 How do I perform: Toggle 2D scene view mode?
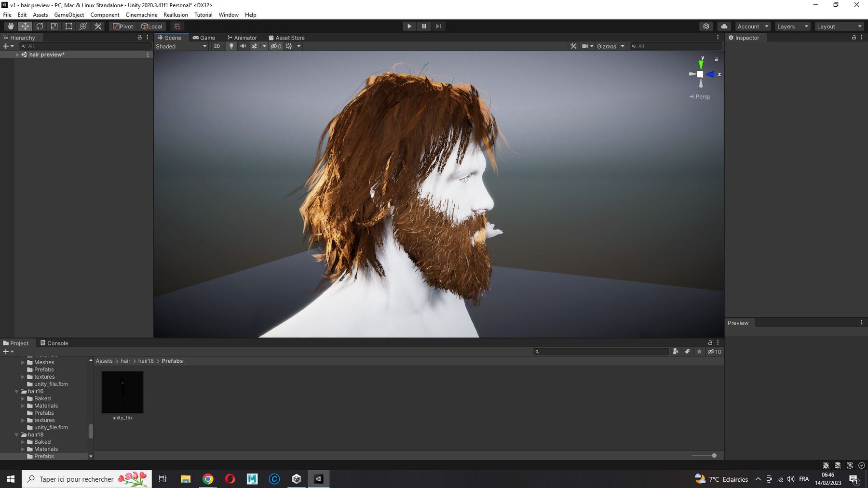(217, 46)
